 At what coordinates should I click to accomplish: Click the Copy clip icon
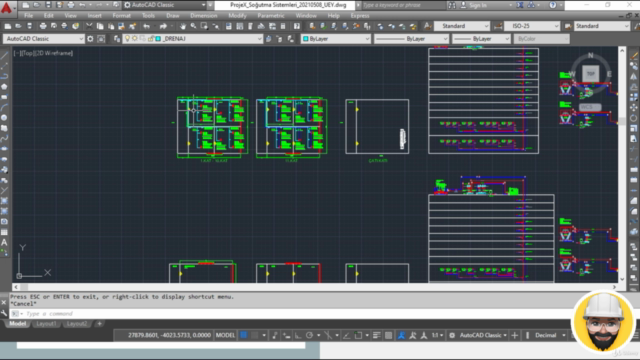tap(100, 26)
